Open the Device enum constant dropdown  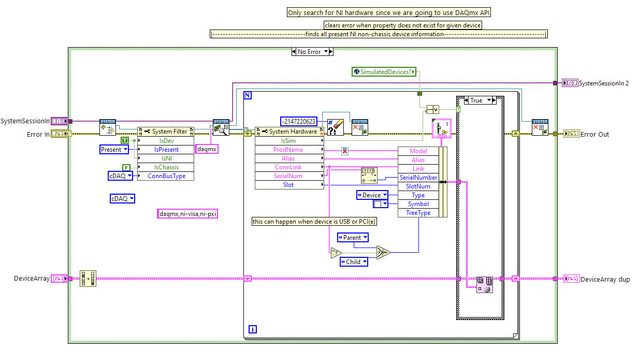coord(385,195)
